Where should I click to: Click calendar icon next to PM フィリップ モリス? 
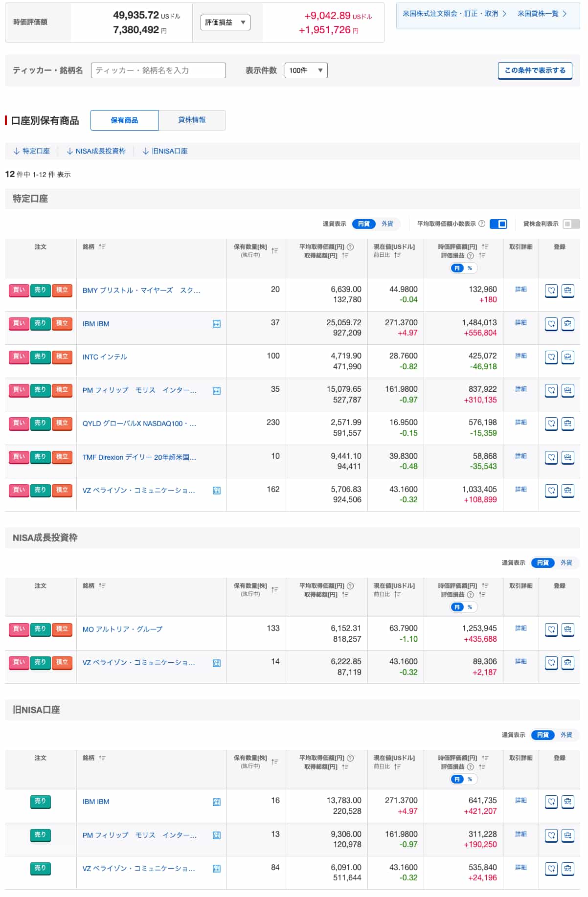pos(217,391)
